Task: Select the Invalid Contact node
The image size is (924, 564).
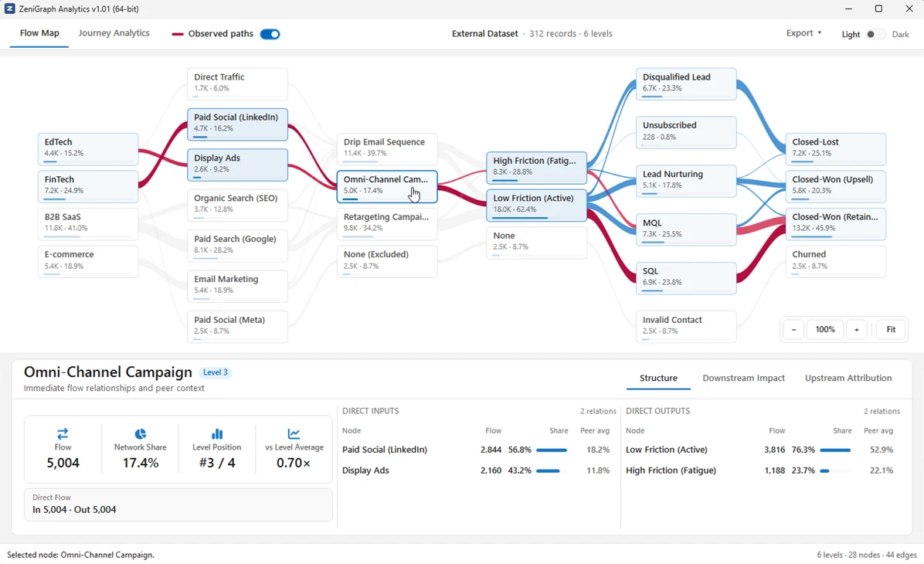Action: tap(686, 326)
